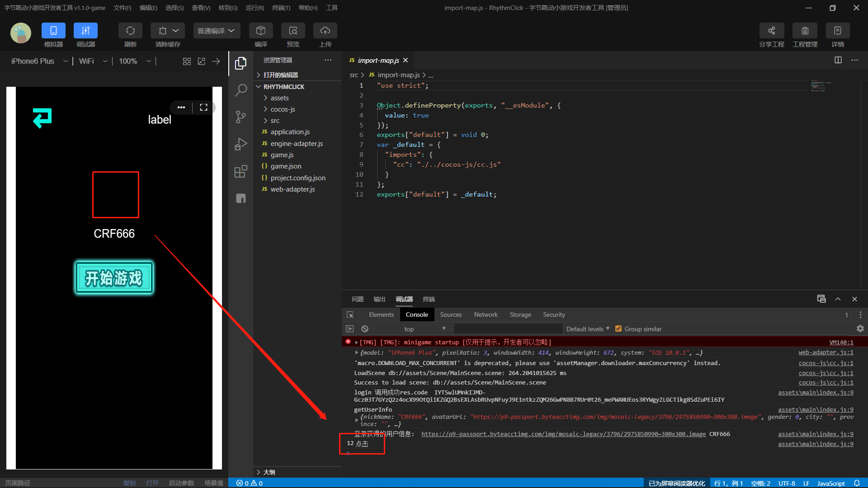Click the upload cloud icon
Viewport: 868px width, 488px height.
point(325,31)
